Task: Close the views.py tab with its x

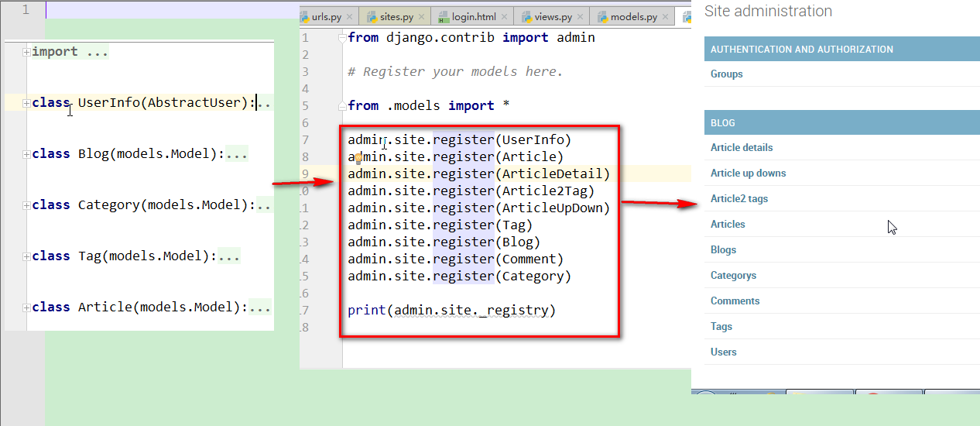Action: (x=581, y=16)
